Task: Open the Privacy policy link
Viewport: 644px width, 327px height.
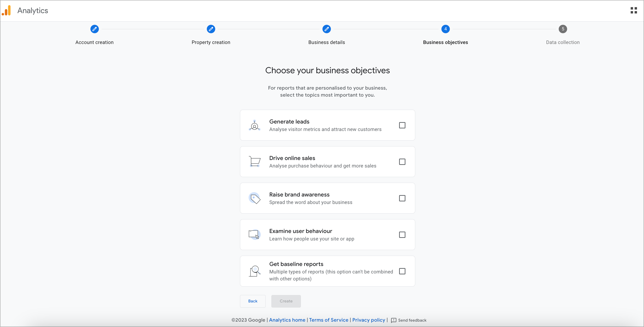Action: (369, 320)
